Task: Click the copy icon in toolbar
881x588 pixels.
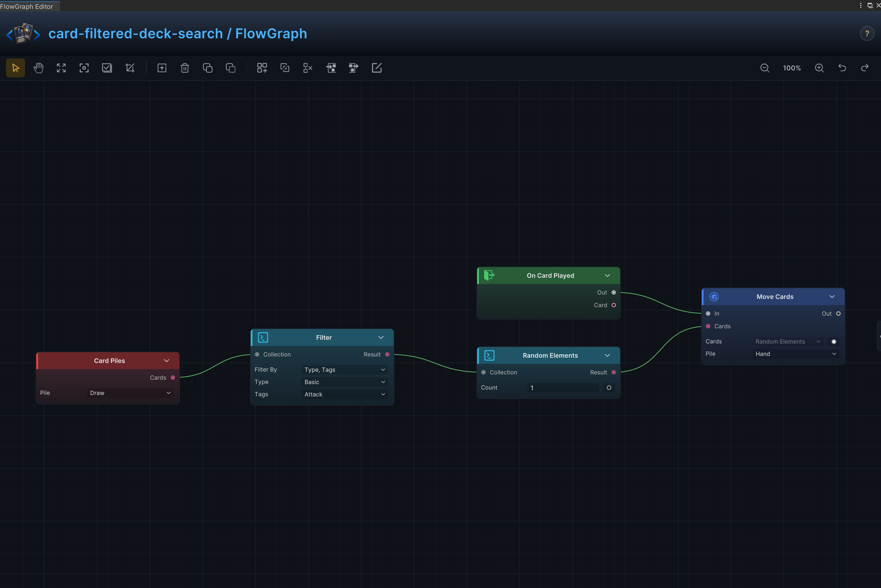Action: tap(207, 68)
